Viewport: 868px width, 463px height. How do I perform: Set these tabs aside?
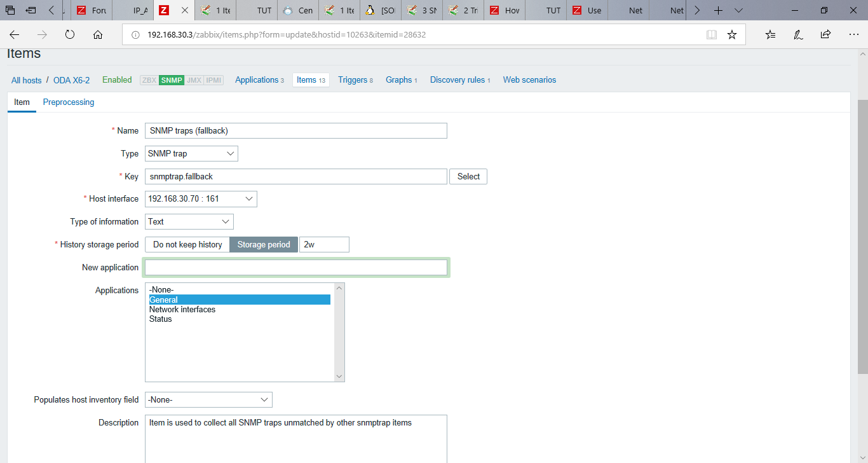pyautogui.click(x=31, y=11)
